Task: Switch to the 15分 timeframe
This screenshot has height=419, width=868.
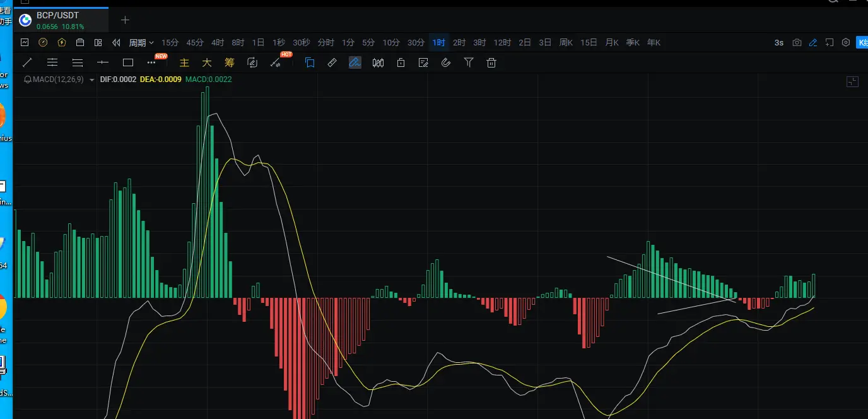Action: [x=170, y=42]
